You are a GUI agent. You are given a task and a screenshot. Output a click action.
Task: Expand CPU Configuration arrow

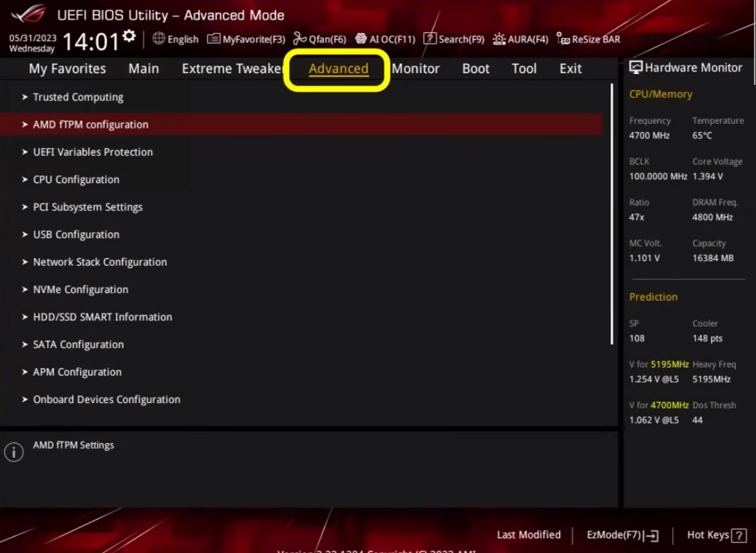[25, 180]
